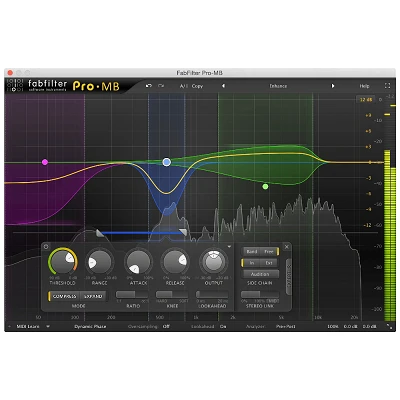Open the MIDI Learn dropdown arrow
This screenshot has width=400, height=400.
pyautogui.click(x=48, y=327)
